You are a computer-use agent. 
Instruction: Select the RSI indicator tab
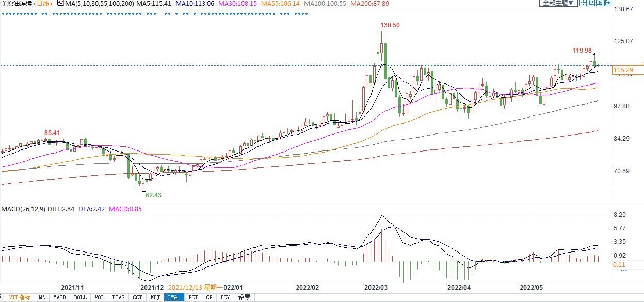point(192,297)
